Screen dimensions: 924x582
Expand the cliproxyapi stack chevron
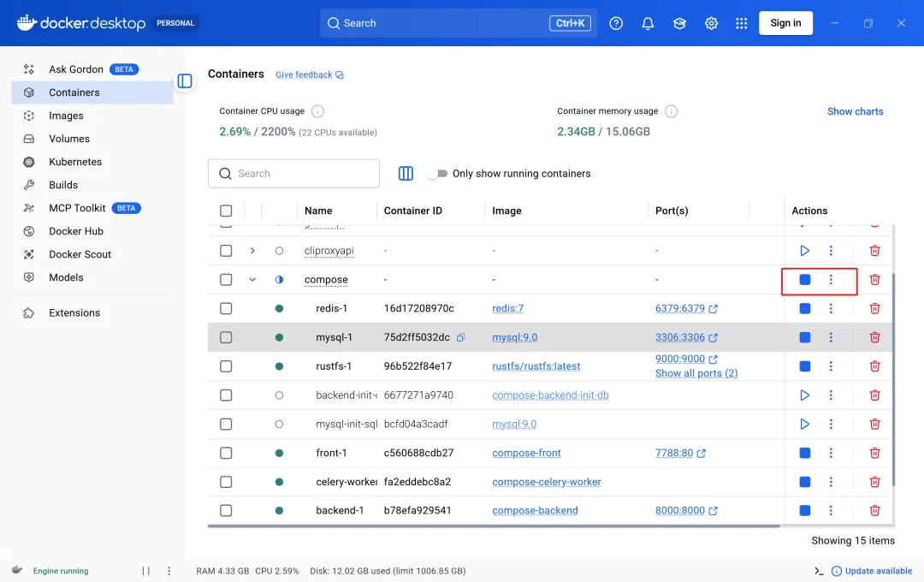click(252, 251)
